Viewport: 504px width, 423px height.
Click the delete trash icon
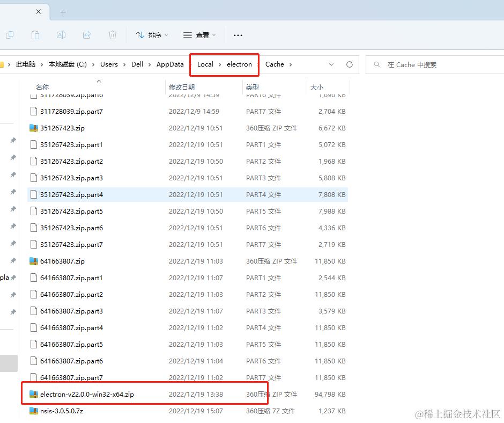[x=113, y=35]
